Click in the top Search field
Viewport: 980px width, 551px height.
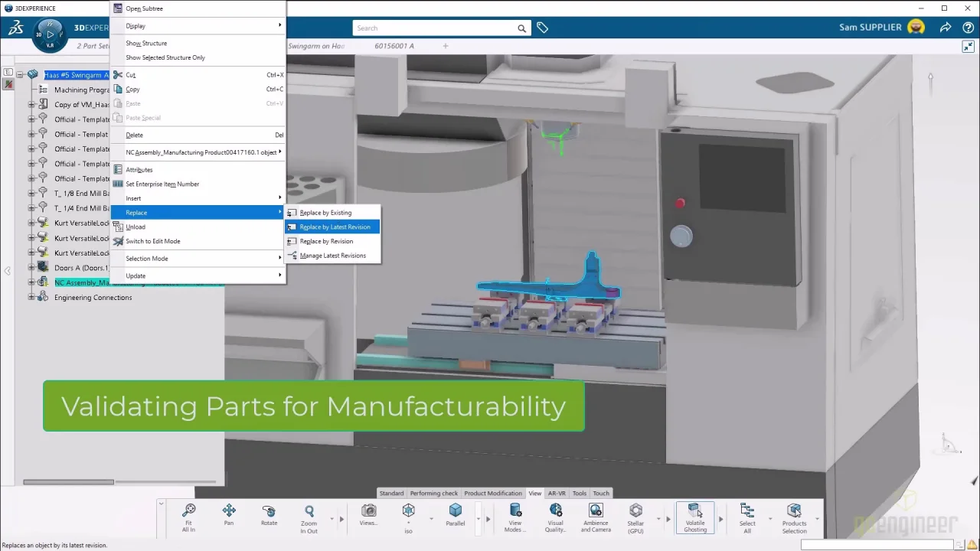pyautogui.click(x=433, y=28)
